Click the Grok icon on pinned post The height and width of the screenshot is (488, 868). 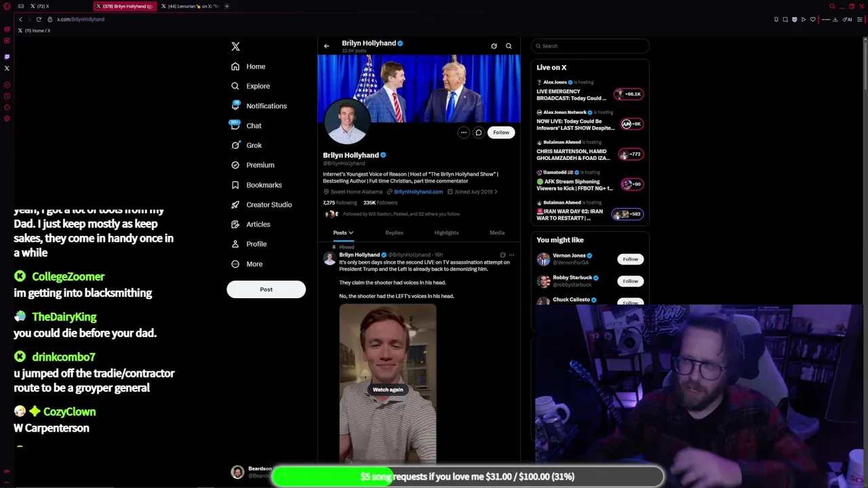point(502,256)
